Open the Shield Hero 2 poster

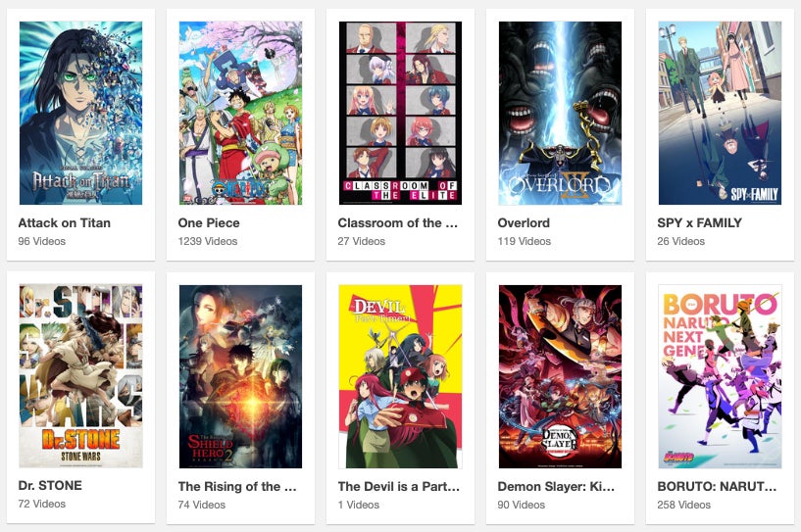[240, 376]
